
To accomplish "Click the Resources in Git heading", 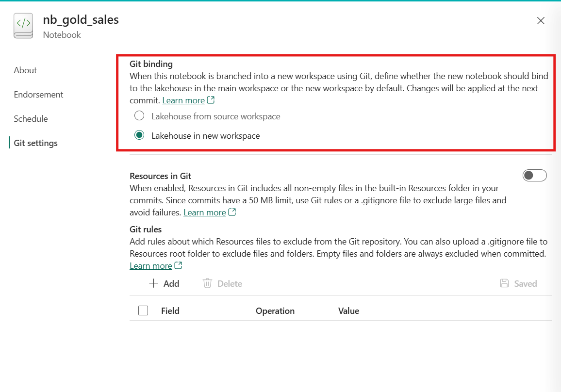I will pos(160,176).
